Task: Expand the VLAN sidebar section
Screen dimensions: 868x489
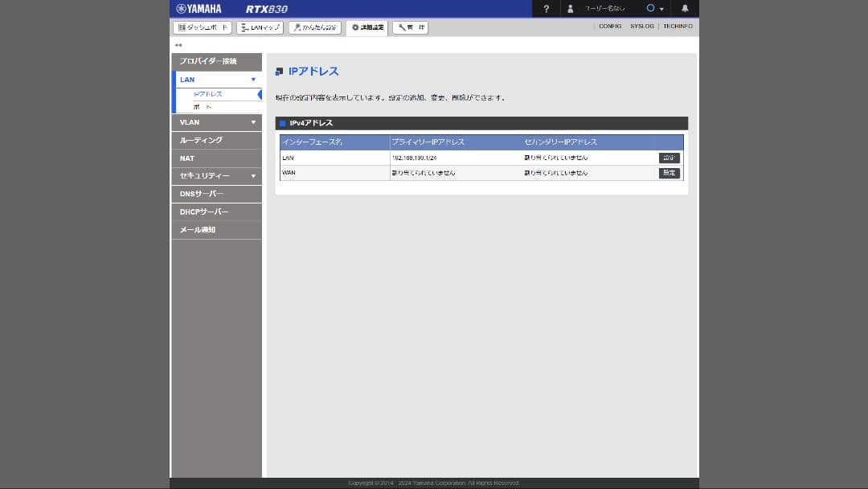Action: pyautogui.click(x=215, y=122)
